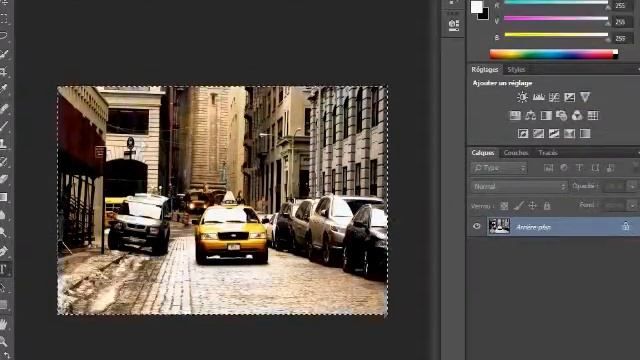Select the Brush tool
Viewport: 640px width, 360px height.
tap(4, 126)
